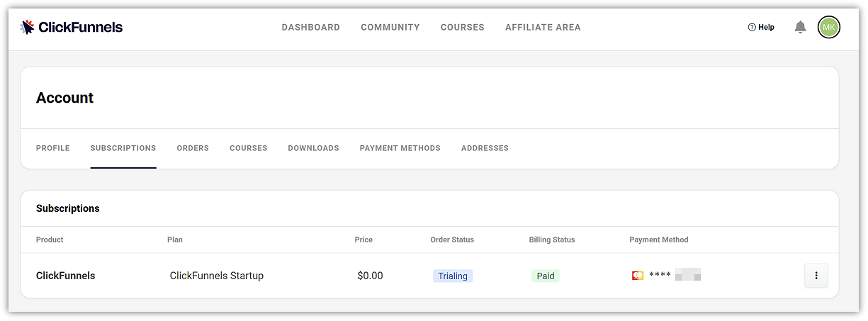Click the Price column header
The height and width of the screenshot is (321, 868).
[x=363, y=240]
